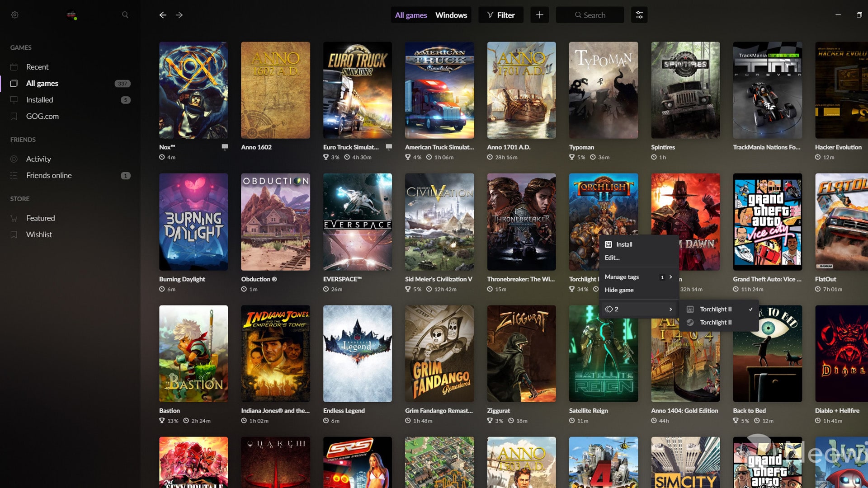The image size is (868, 488).
Task: Open Grim Fandango Remastered cover
Action: click(x=439, y=354)
